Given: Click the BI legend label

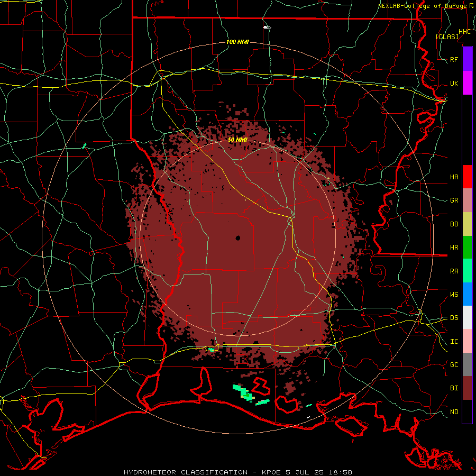Looking at the screenshot, I should [x=454, y=388].
